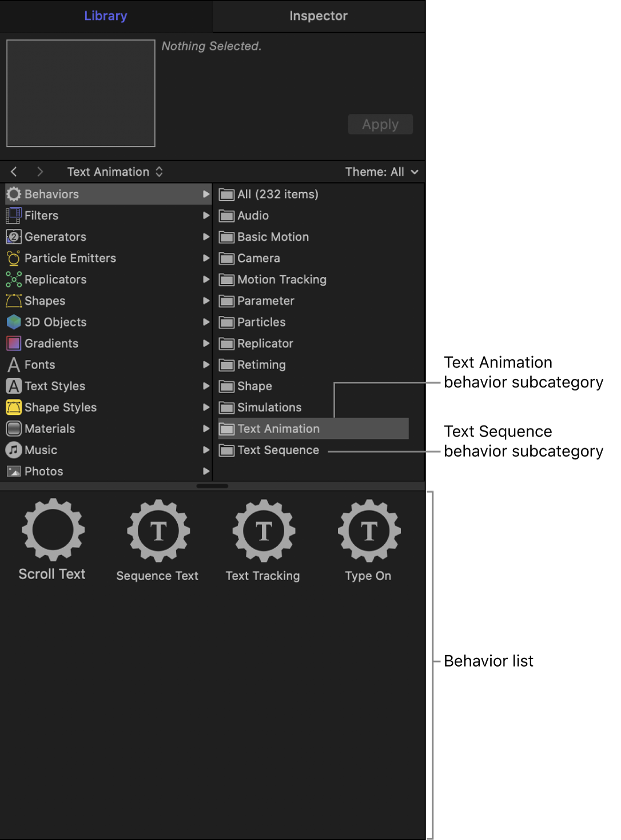The width and height of the screenshot is (621, 840).
Task: Open the Text Sequence folder
Action: [x=278, y=450]
